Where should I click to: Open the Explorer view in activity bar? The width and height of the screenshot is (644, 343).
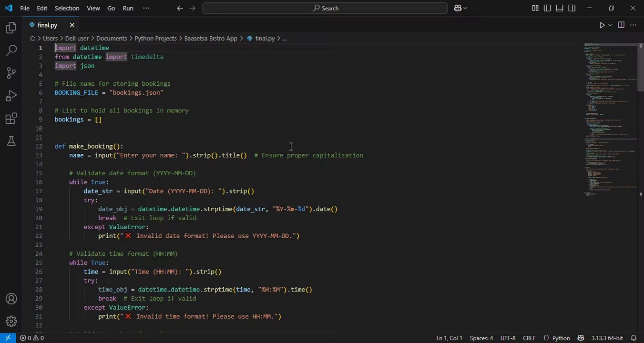(x=11, y=28)
